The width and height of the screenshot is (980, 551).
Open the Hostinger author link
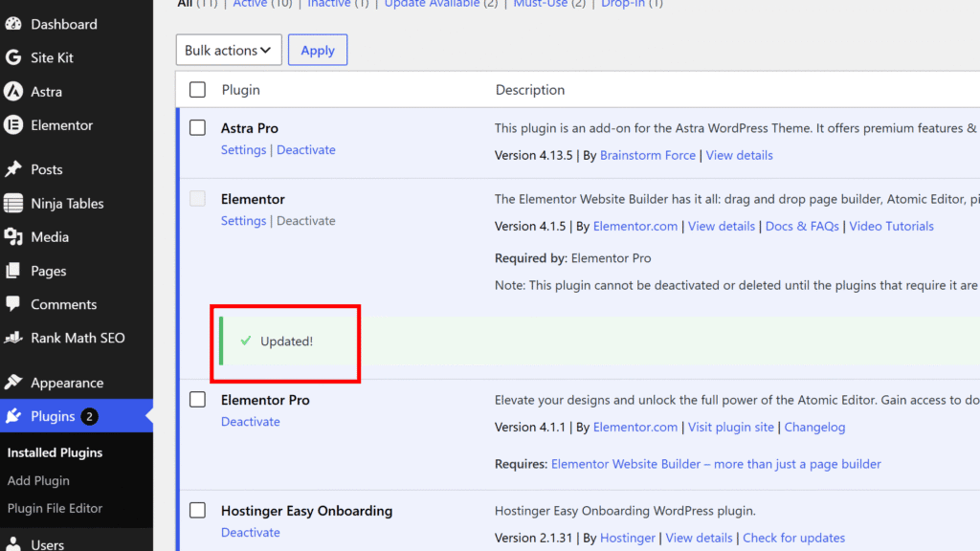click(x=628, y=538)
